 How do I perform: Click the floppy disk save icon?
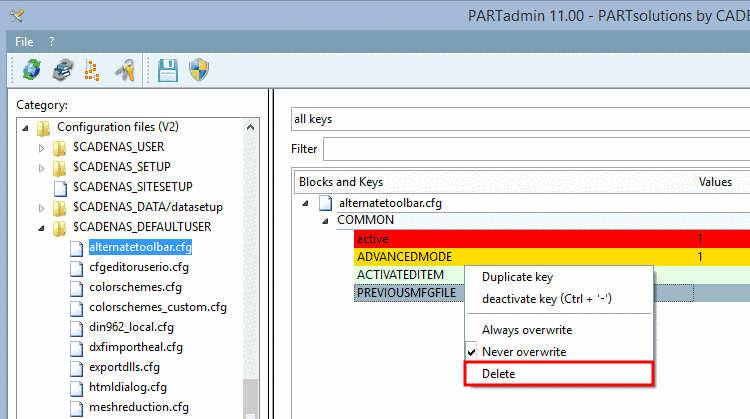168,70
